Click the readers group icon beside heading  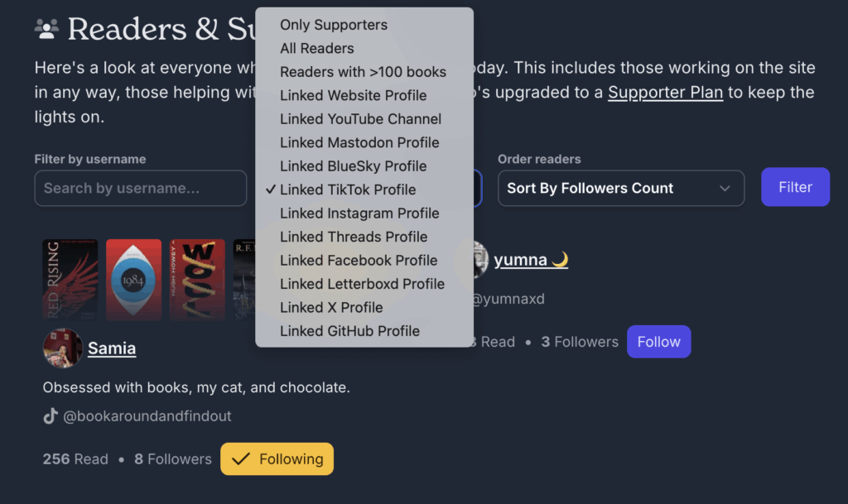coord(46,30)
